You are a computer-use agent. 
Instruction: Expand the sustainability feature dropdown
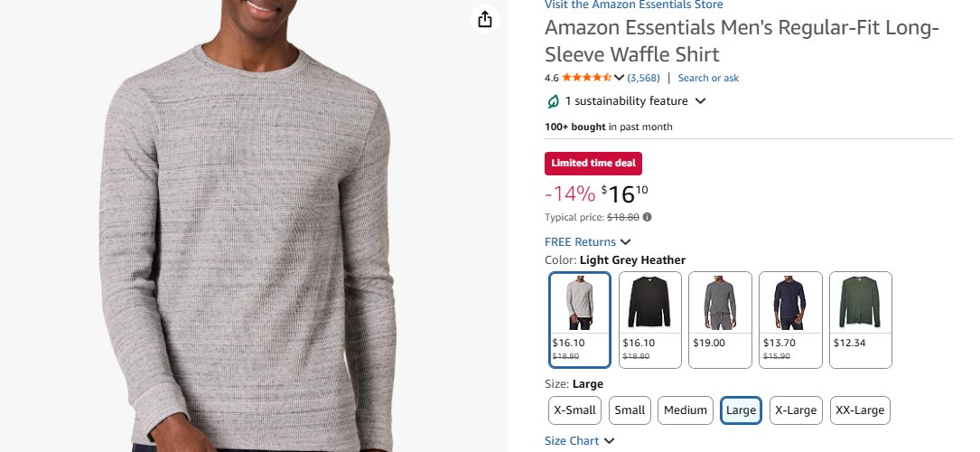point(700,101)
